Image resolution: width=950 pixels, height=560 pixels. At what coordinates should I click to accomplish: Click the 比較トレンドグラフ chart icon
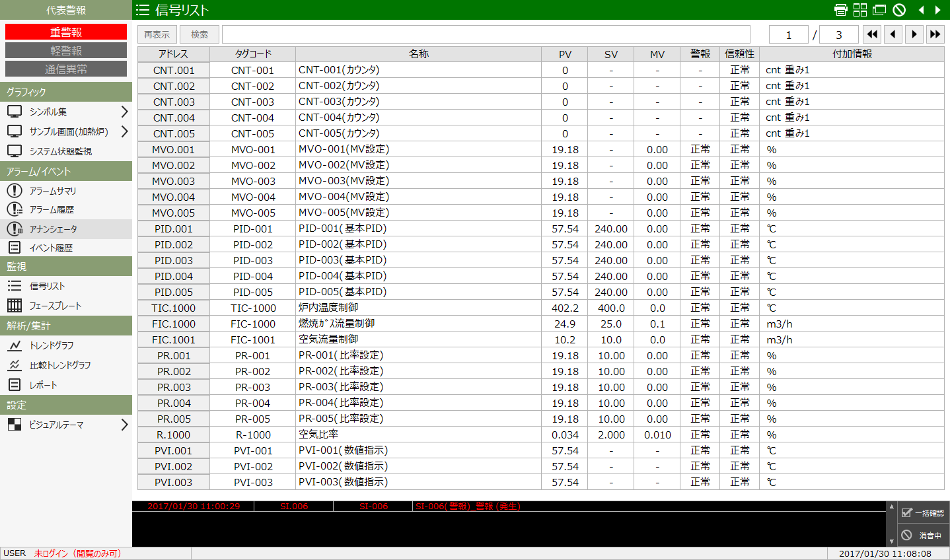pos(15,365)
